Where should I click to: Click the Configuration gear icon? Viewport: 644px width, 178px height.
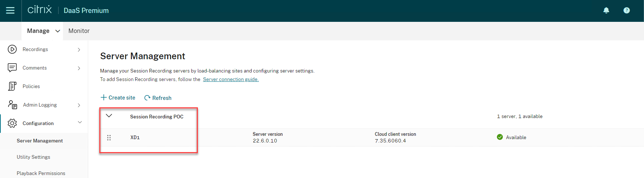coord(12,123)
